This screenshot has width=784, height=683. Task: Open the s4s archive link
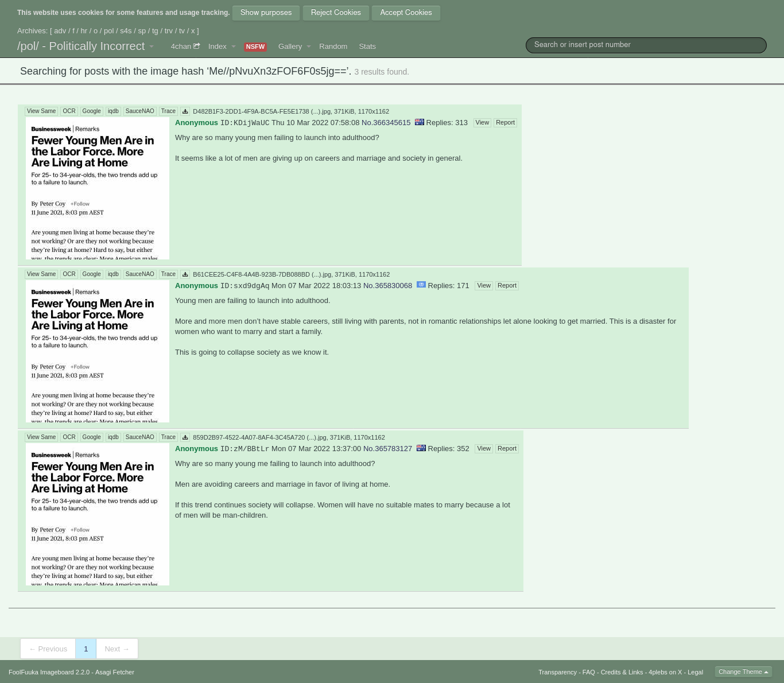[x=126, y=31]
